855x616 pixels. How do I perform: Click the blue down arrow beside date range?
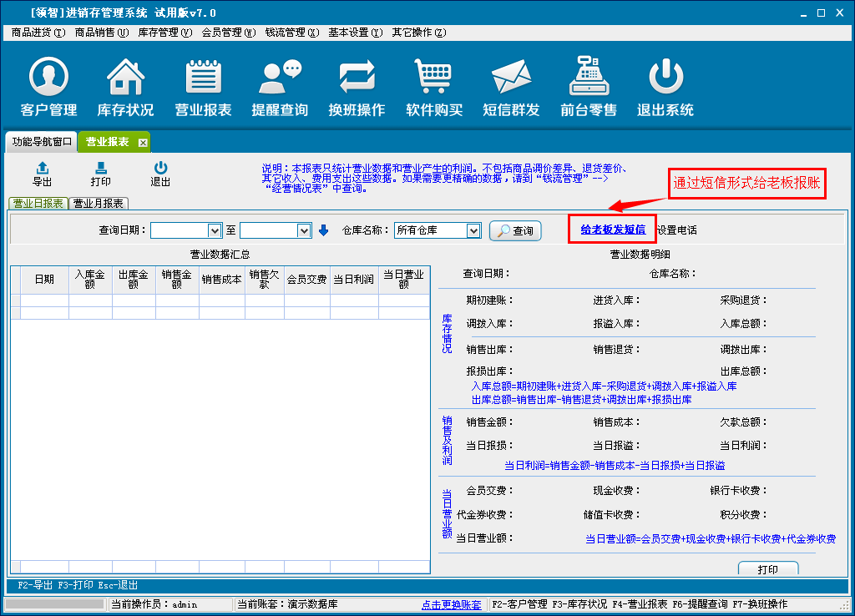pos(324,230)
